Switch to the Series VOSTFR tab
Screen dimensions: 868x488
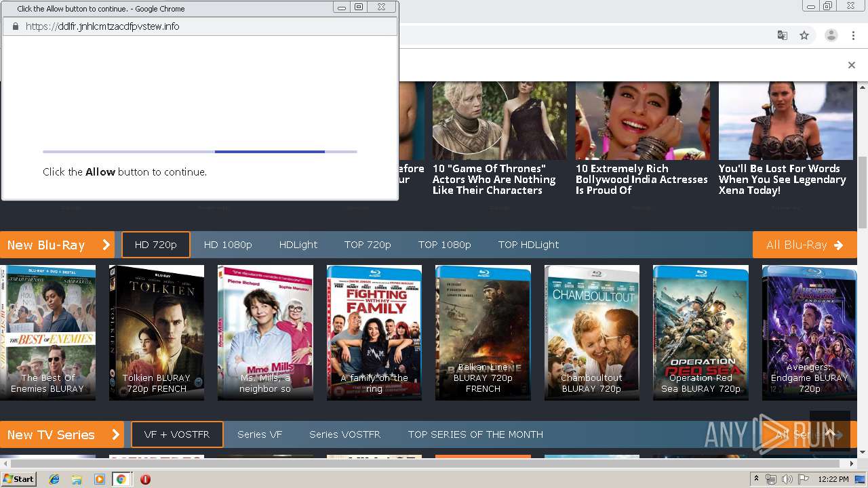(345, 434)
